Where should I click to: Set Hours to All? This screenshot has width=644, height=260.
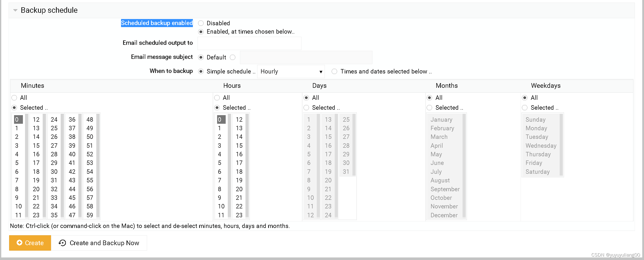point(217,98)
